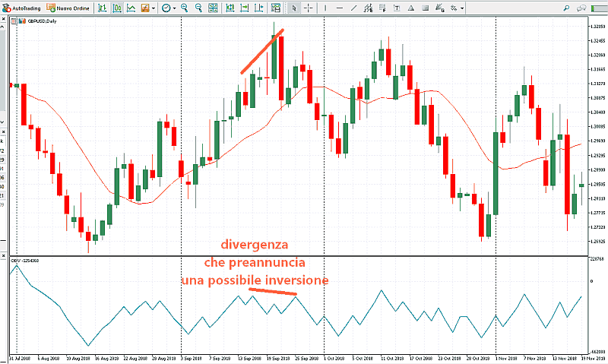Viewport: 608px width, 364px height.
Task: Select the trendline drawing tool
Action: pos(354,8)
